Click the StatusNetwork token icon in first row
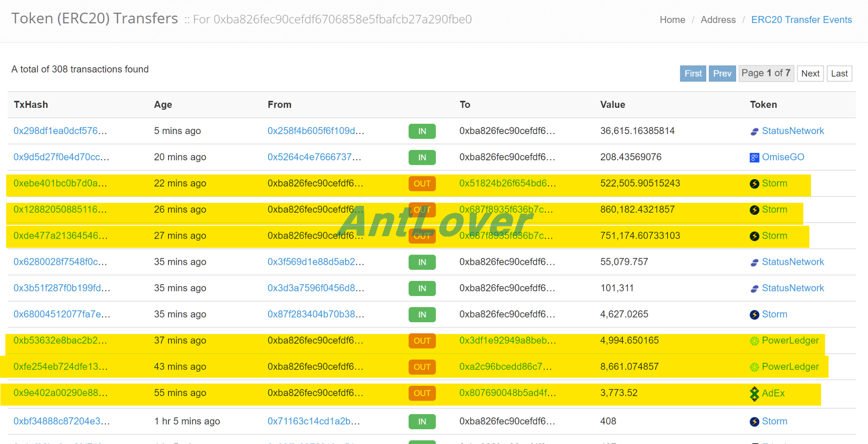Image resolution: width=868 pixels, height=444 pixels. [x=754, y=132]
